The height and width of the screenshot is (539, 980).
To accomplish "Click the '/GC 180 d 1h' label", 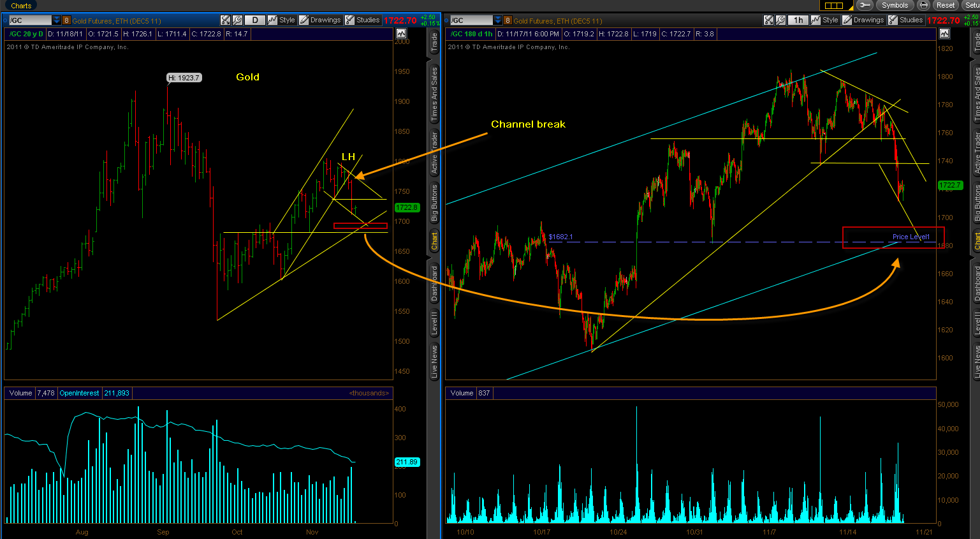I will tap(471, 34).
